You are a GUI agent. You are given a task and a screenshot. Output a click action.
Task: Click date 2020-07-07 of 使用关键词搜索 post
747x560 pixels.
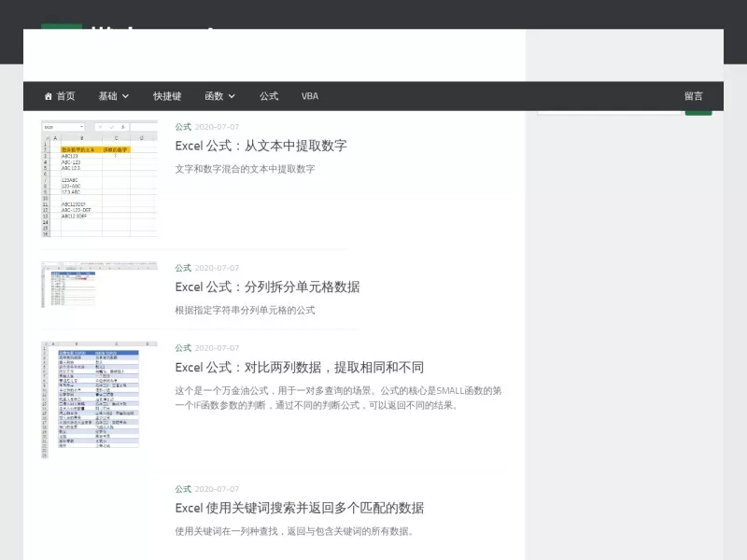pyautogui.click(x=217, y=489)
